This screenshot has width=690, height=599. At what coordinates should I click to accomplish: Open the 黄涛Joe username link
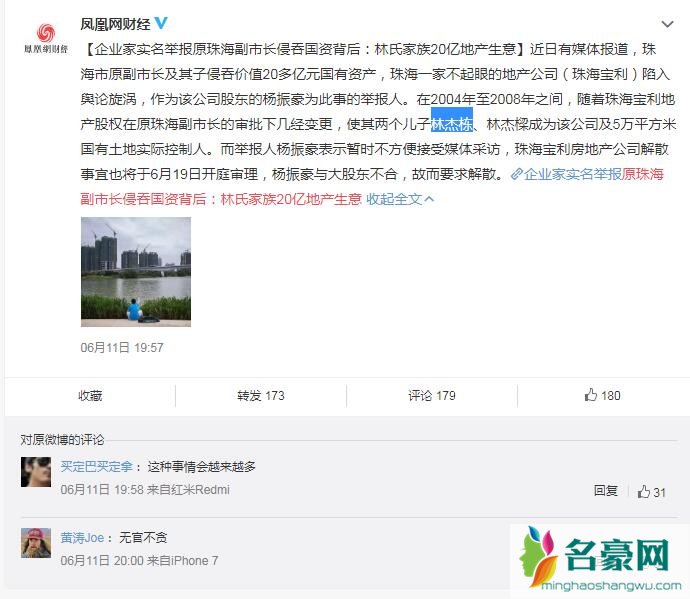(82, 537)
